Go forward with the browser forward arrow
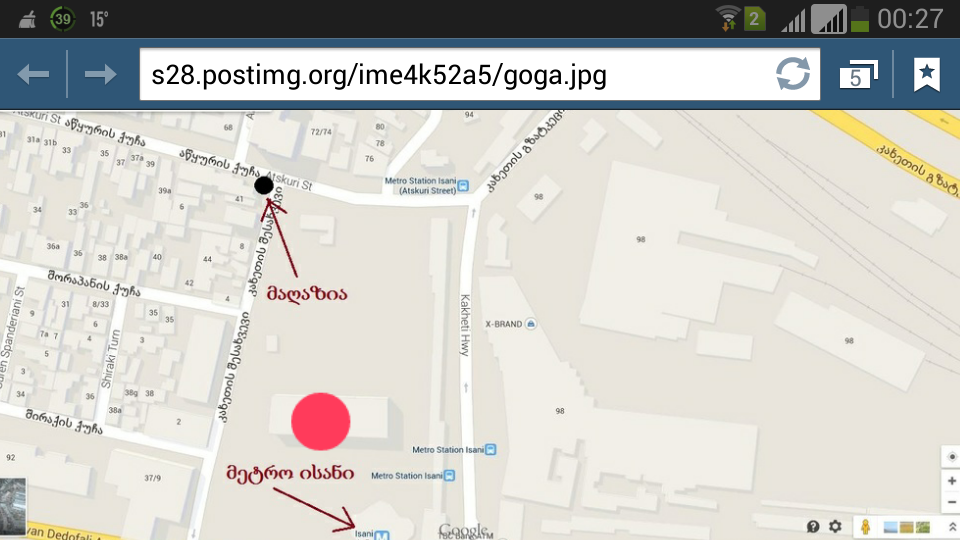The image size is (960, 540). pyautogui.click(x=100, y=74)
